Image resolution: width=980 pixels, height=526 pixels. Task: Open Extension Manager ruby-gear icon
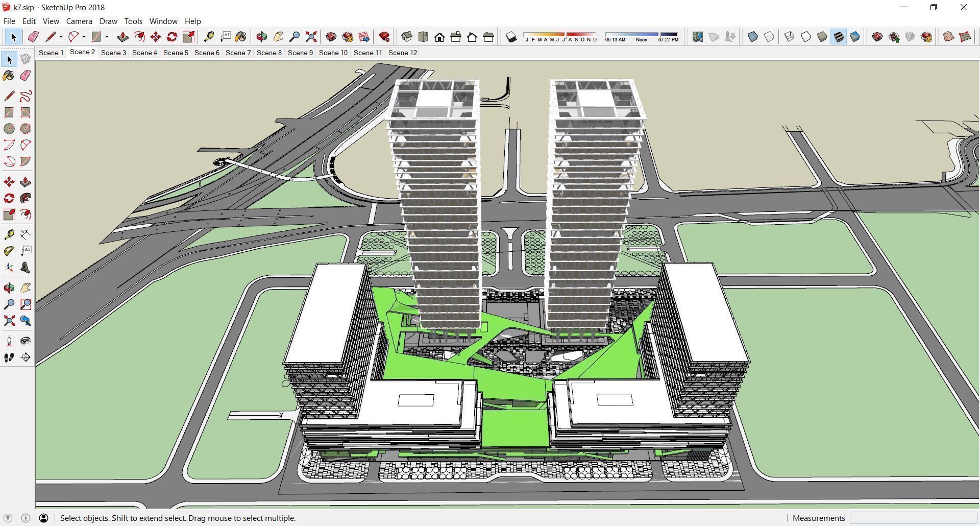[x=384, y=37]
